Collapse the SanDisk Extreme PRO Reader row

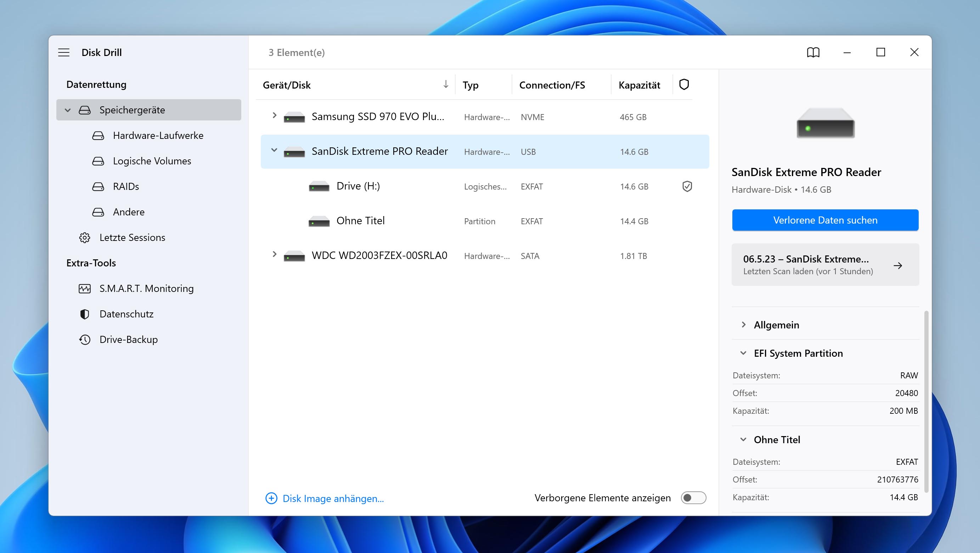[274, 150]
